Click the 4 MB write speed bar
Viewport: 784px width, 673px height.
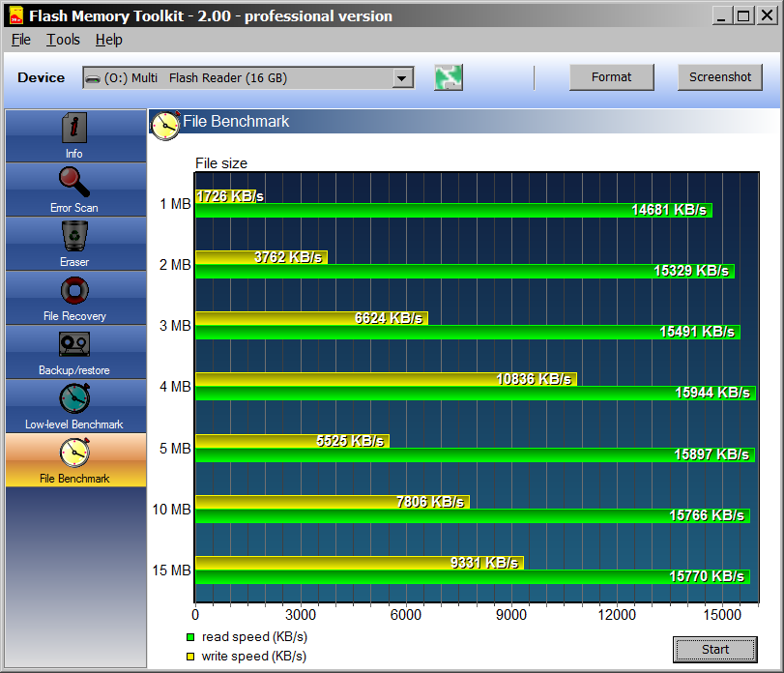386,379
